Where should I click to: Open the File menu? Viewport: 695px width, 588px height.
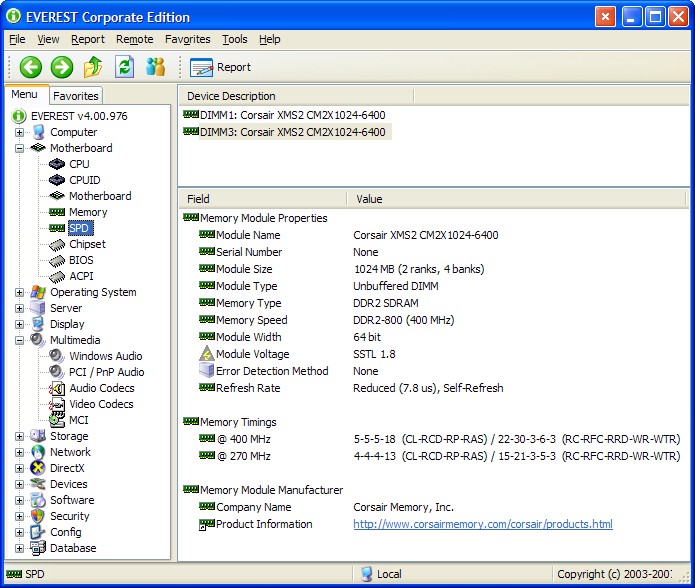coord(17,39)
